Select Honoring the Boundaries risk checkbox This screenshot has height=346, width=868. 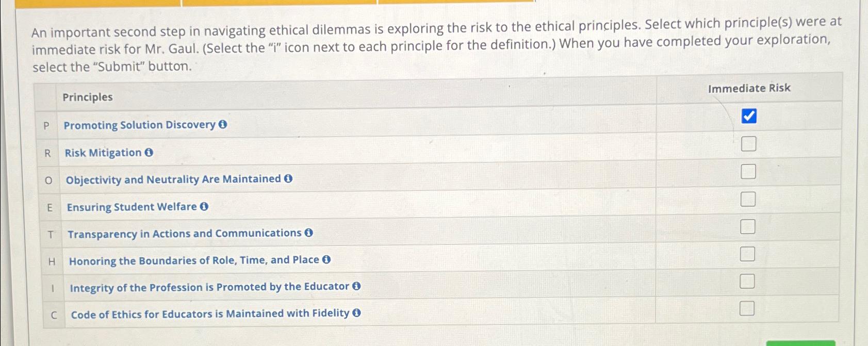[747, 254]
